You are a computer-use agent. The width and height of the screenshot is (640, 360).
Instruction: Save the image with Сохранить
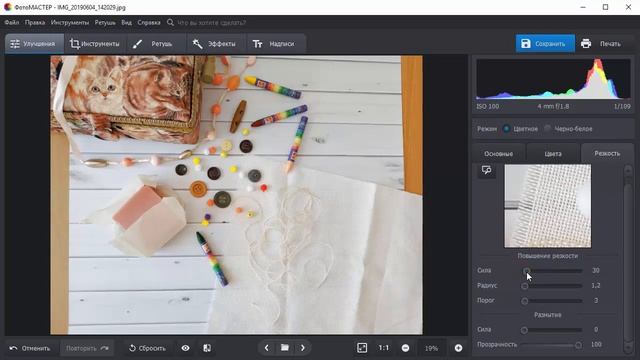point(545,44)
